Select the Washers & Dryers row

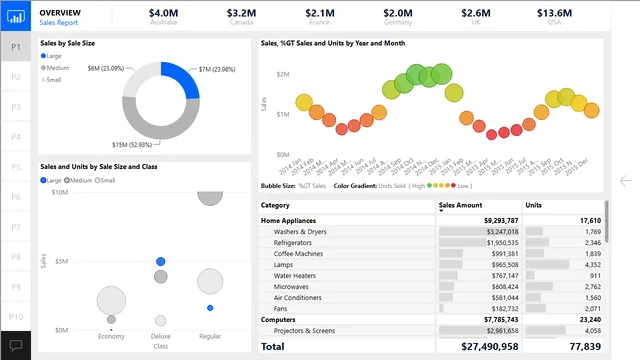coord(431,231)
